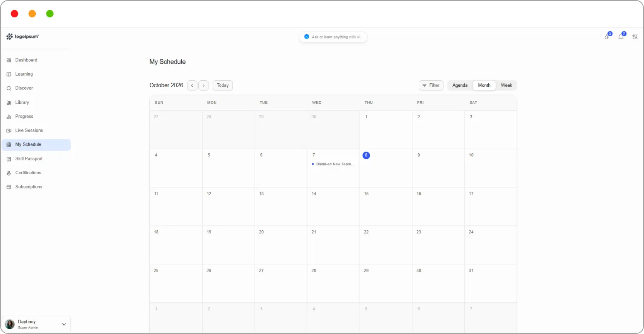Open the notifications bell with badge 7
644x334 pixels.
621,36
